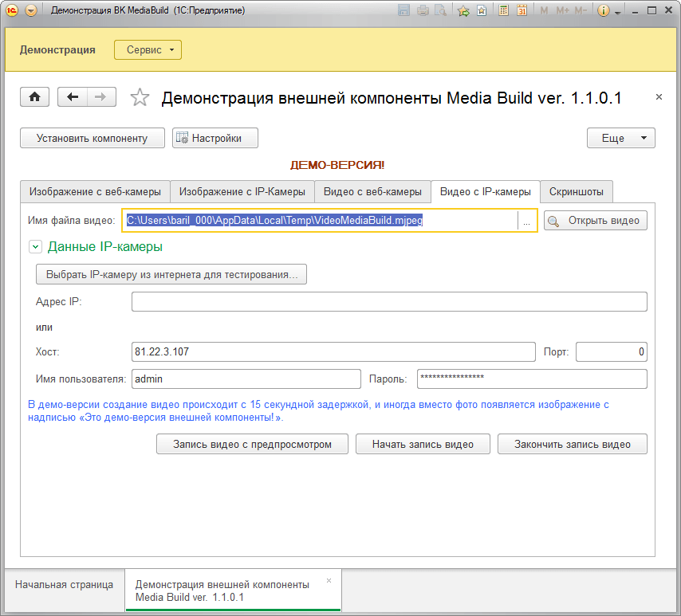
Task: Browse for video file with ellipsis button
Action: click(526, 221)
